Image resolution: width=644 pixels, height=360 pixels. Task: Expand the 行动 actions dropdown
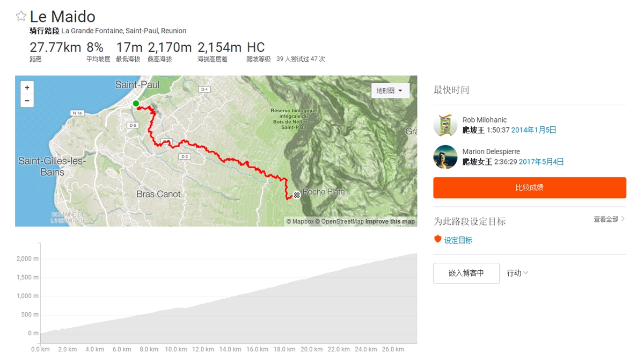click(x=517, y=273)
